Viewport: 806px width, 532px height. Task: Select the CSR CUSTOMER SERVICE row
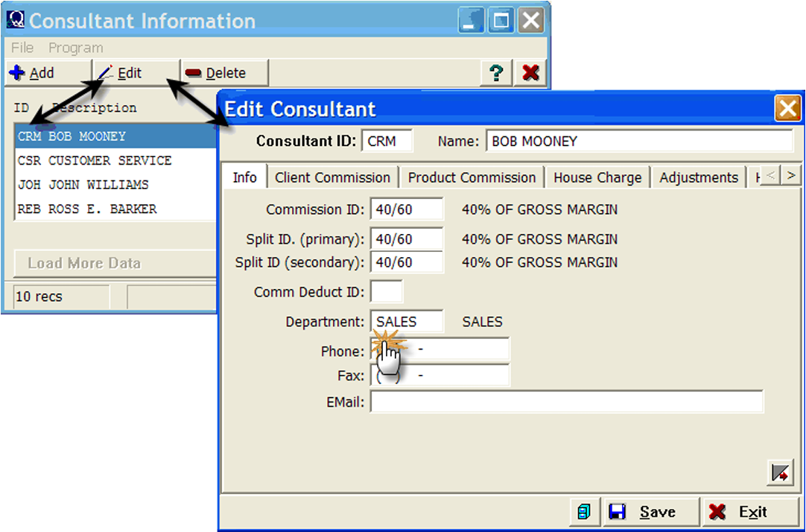pos(115,160)
